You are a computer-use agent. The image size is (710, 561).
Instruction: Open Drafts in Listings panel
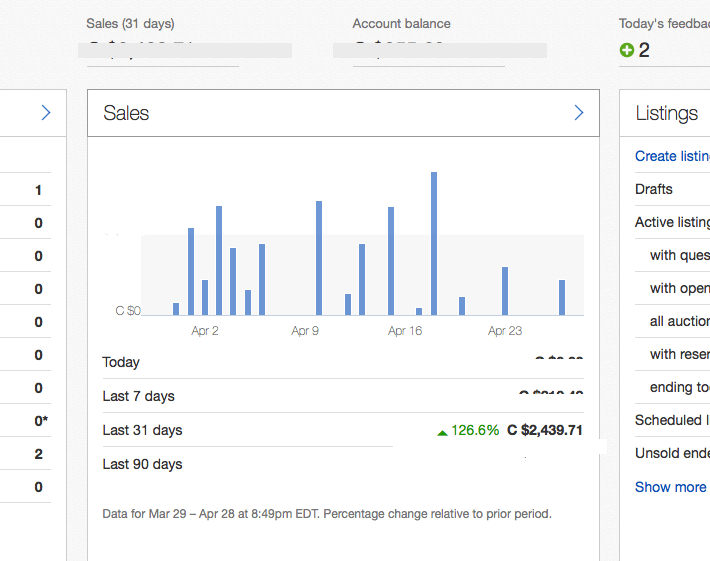point(653,189)
